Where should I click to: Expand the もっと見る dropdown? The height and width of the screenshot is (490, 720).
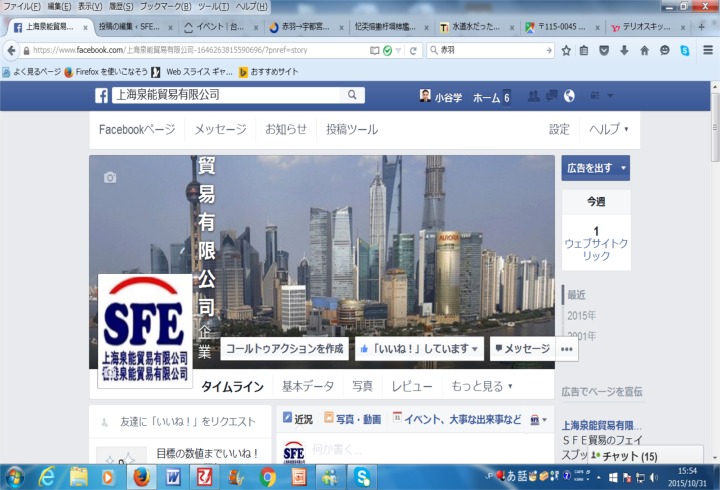[x=481, y=386]
